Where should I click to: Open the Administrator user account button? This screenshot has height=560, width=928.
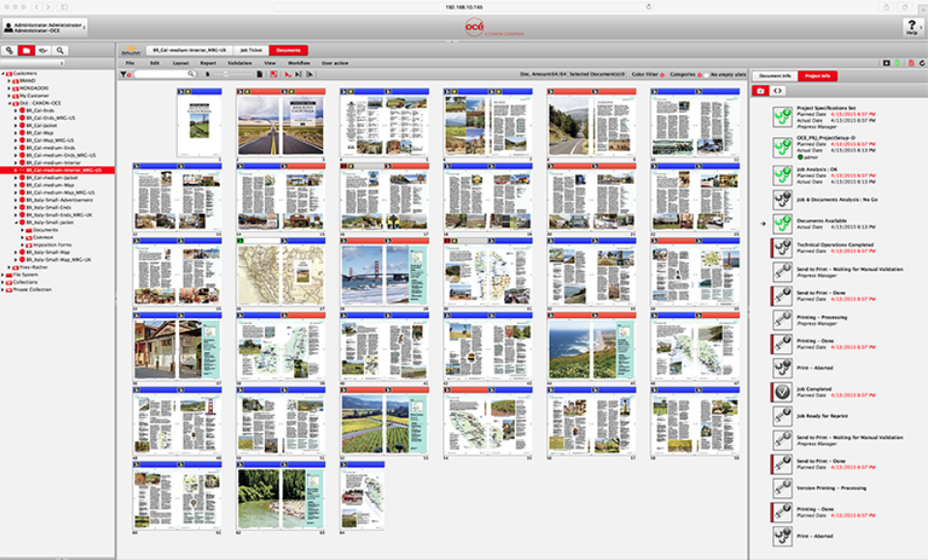[x=45, y=28]
